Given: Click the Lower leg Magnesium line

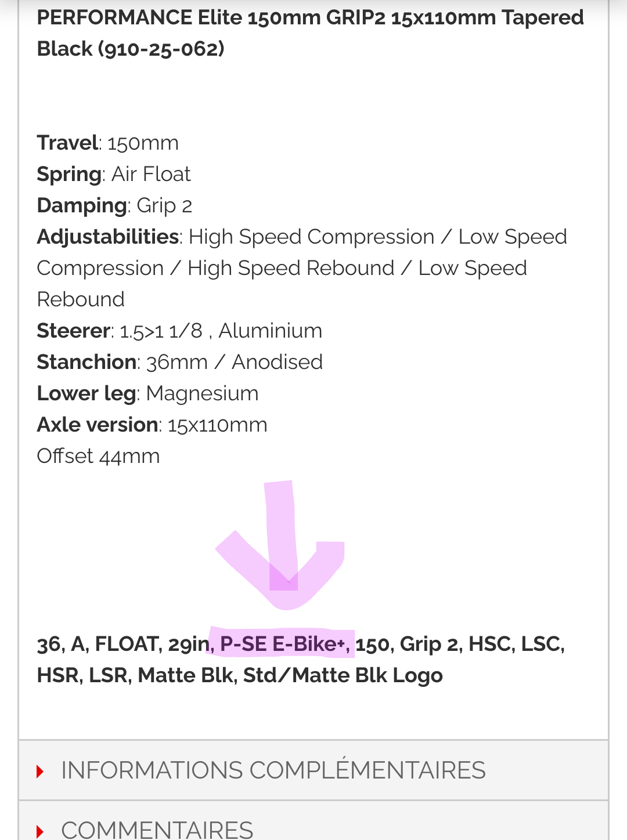Looking at the screenshot, I should tap(147, 393).
